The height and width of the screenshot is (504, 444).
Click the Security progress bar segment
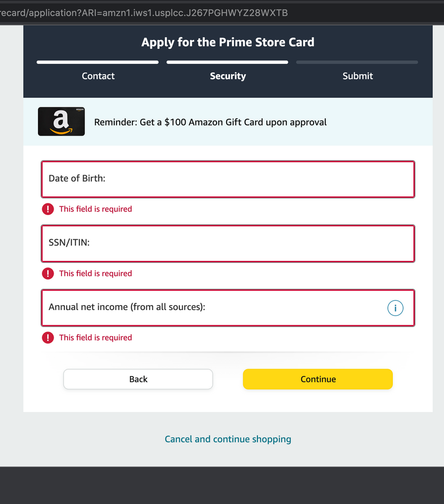[x=227, y=63]
